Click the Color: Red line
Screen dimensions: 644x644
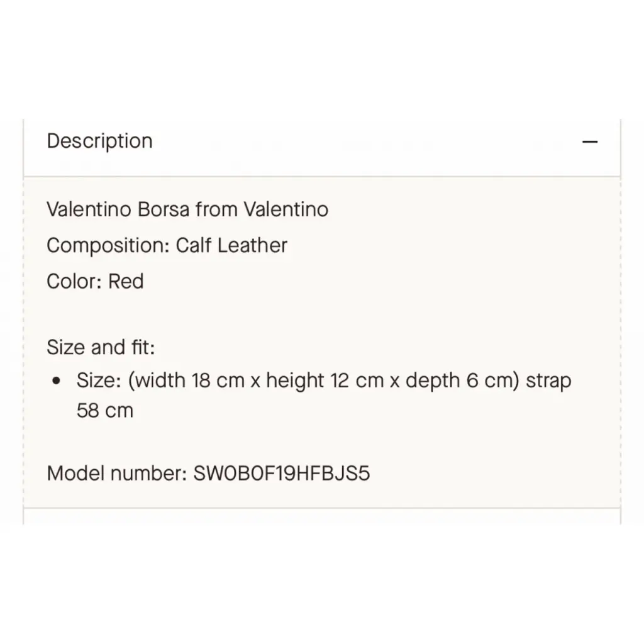click(x=95, y=281)
